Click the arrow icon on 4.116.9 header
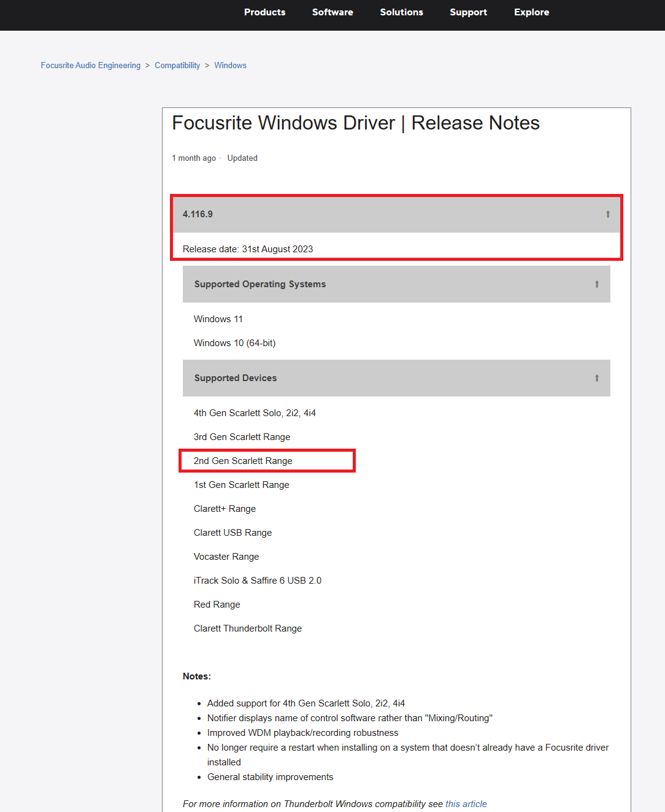Screen dimensions: 665x812 point(608,214)
